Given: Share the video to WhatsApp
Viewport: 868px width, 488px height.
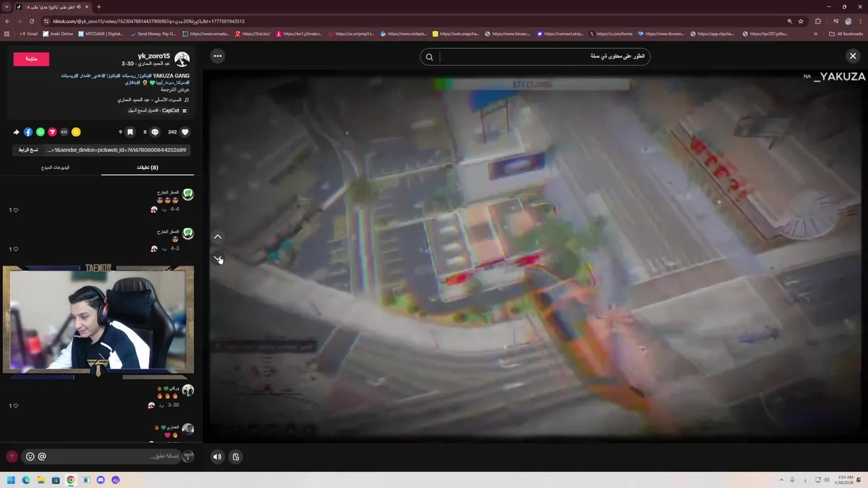Looking at the screenshot, I should (x=40, y=132).
